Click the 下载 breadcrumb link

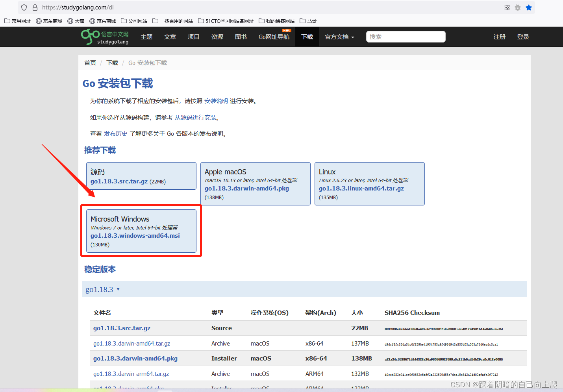point(112,63)
